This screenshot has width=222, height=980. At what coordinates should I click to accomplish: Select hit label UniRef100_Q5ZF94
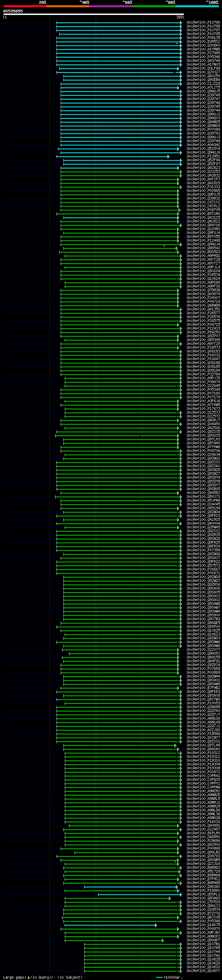click(203, 160)
